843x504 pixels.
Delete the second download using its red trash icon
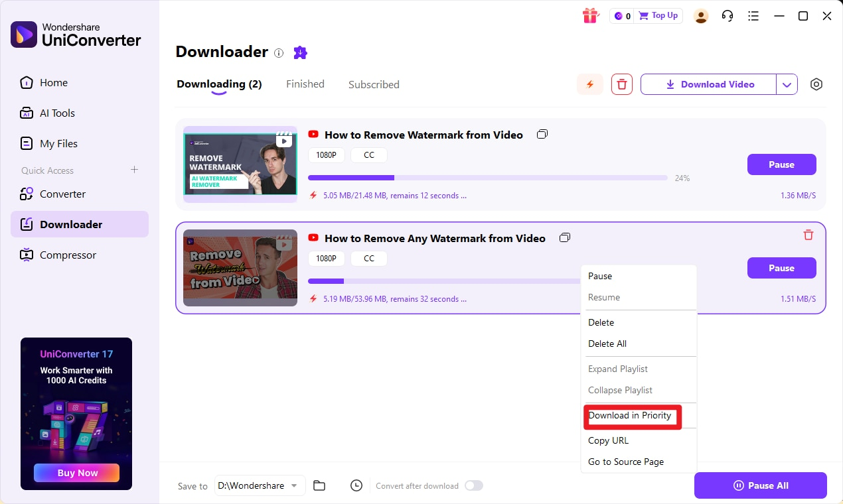808,235
